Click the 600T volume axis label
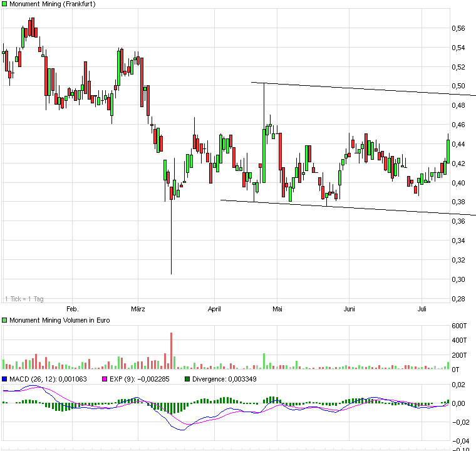Viewport: 476px width, 451px height. (x=459, y=326)
